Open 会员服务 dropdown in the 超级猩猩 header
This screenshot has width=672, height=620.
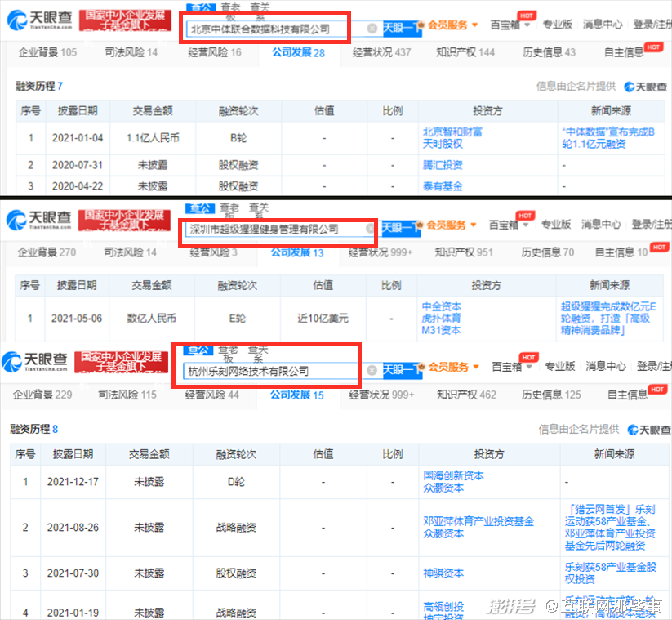450,225
